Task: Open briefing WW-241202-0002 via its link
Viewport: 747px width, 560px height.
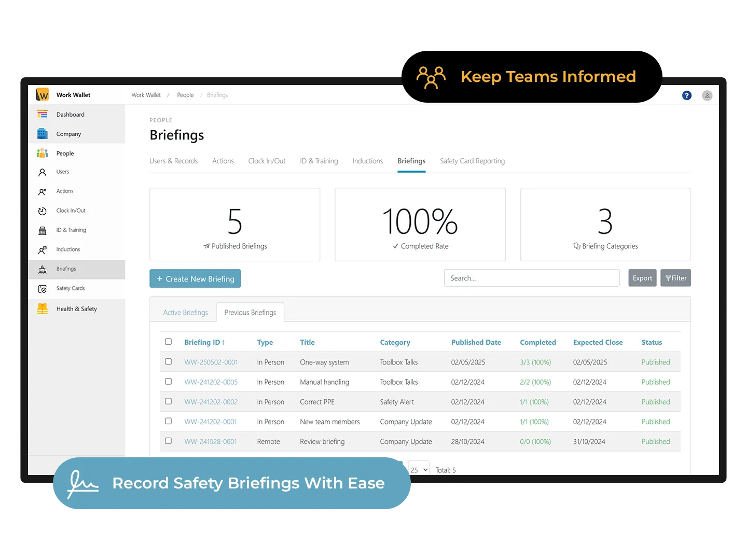Action: [211, 401]
